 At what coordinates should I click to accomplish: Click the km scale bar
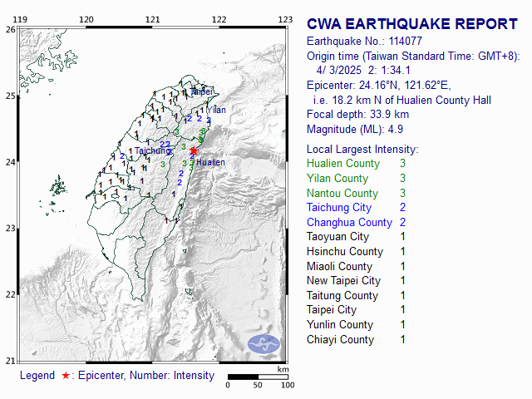tap(258, 377)
